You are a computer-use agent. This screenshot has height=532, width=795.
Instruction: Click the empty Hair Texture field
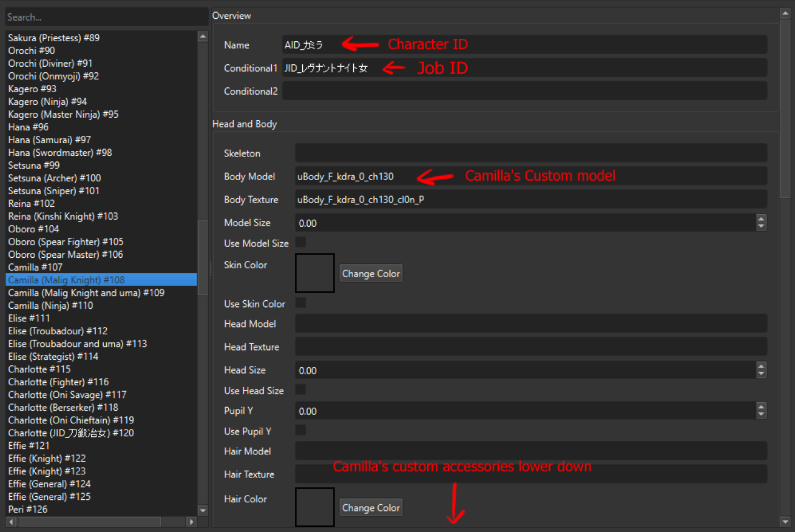[x=531, y=474]
